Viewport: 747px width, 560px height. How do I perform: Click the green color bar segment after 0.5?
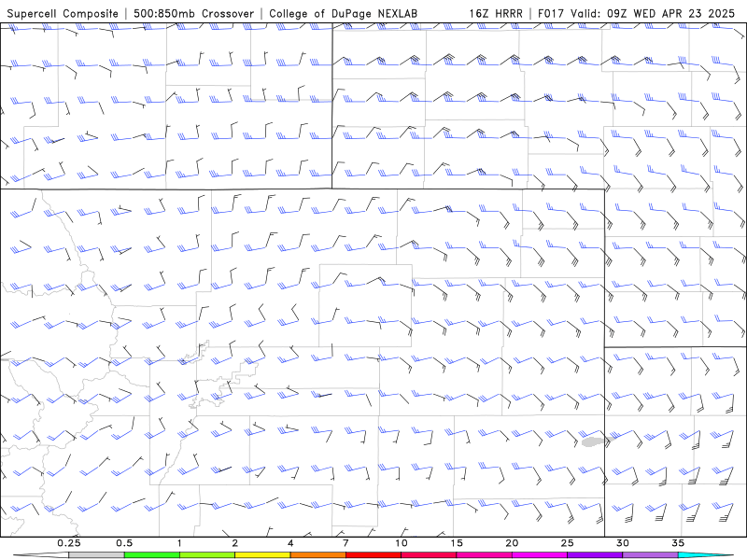(152, 555)
